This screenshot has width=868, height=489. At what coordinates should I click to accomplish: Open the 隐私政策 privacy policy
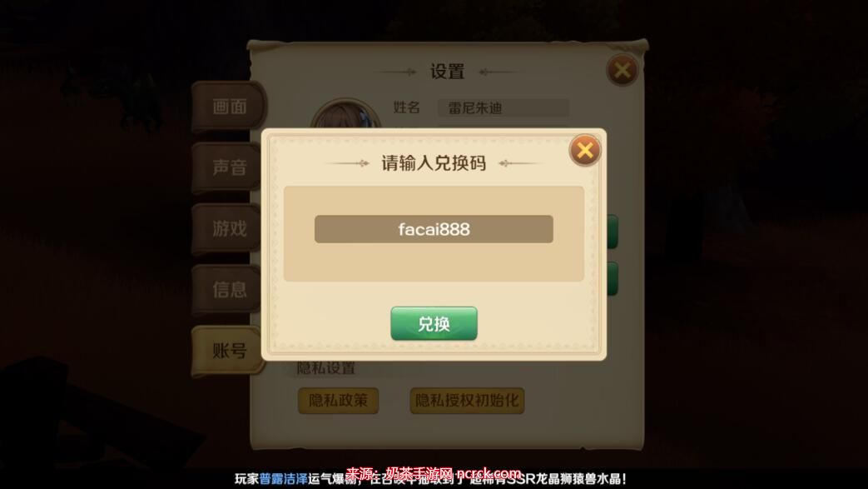tap(338, 401)
